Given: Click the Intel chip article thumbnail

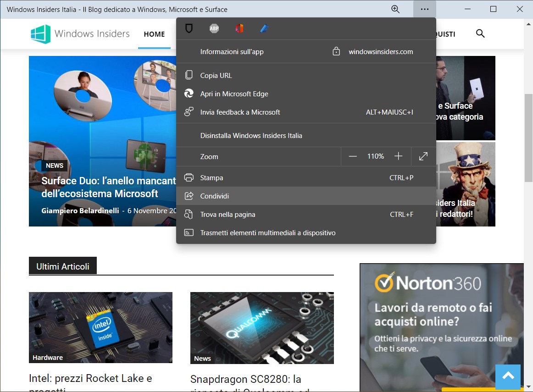Looking at the screenshot, I should 100,327.
